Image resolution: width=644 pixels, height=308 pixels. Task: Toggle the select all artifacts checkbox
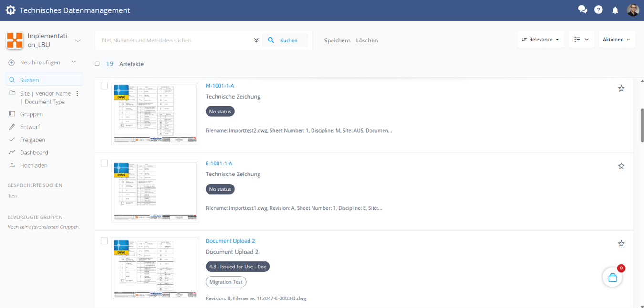coord(97,64)
